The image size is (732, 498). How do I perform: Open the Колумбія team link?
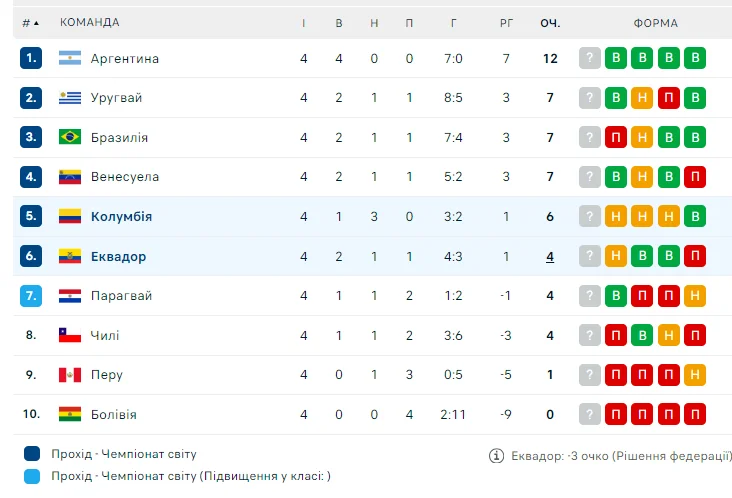tap(121, 217)
